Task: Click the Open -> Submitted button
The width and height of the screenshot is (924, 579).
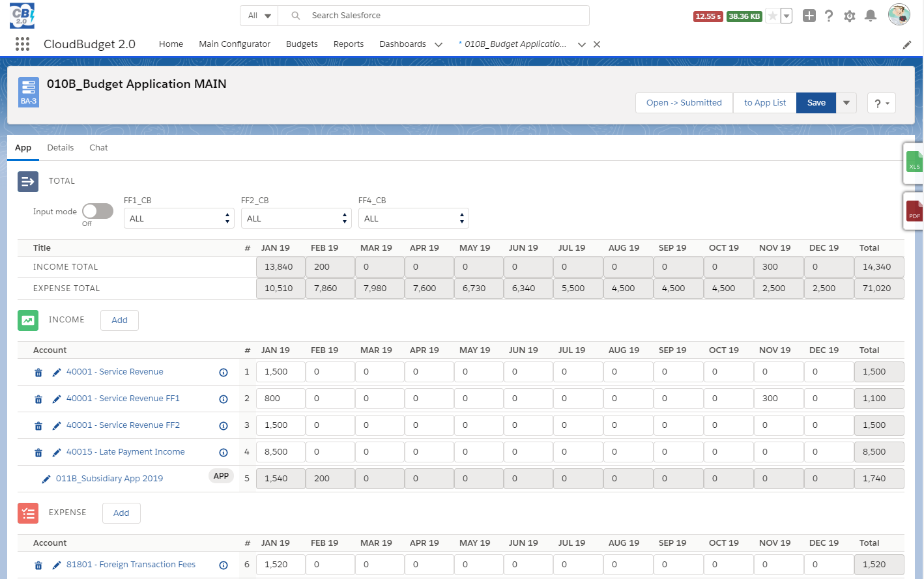Action: coord(684,103)
